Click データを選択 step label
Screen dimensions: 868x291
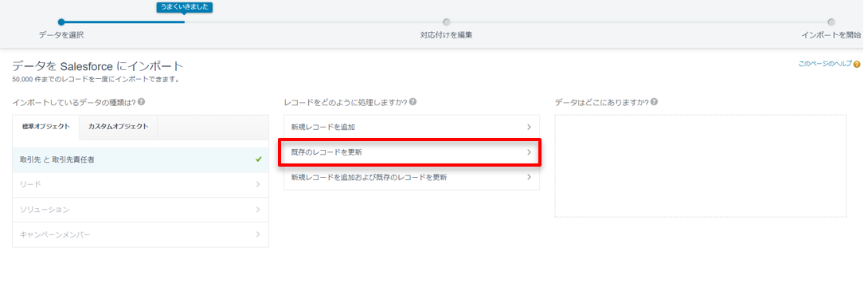[x=61, y=35]
